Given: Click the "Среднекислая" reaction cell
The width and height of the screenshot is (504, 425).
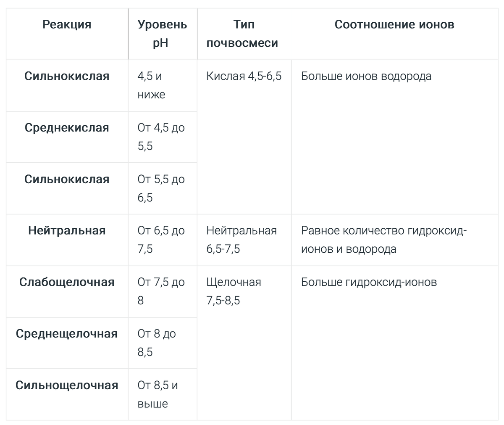Looking at the screenshot, I should [67, 128].
